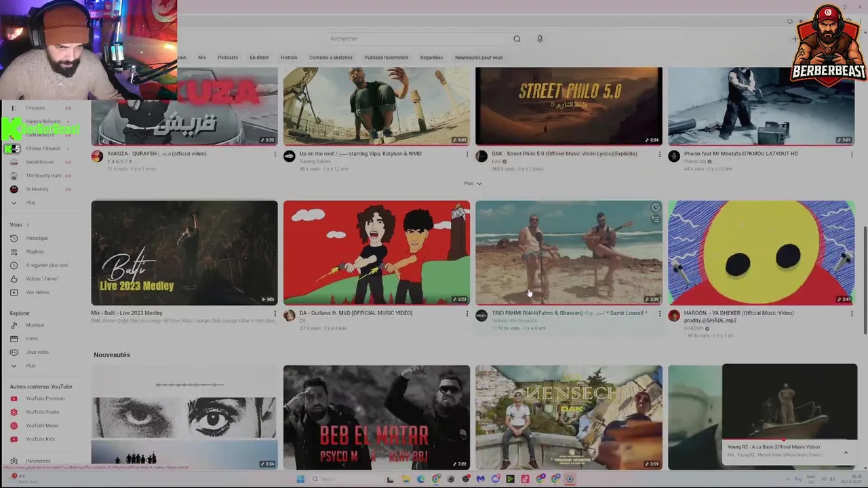Select the Podcasts filter chip

tap(228, 58)
